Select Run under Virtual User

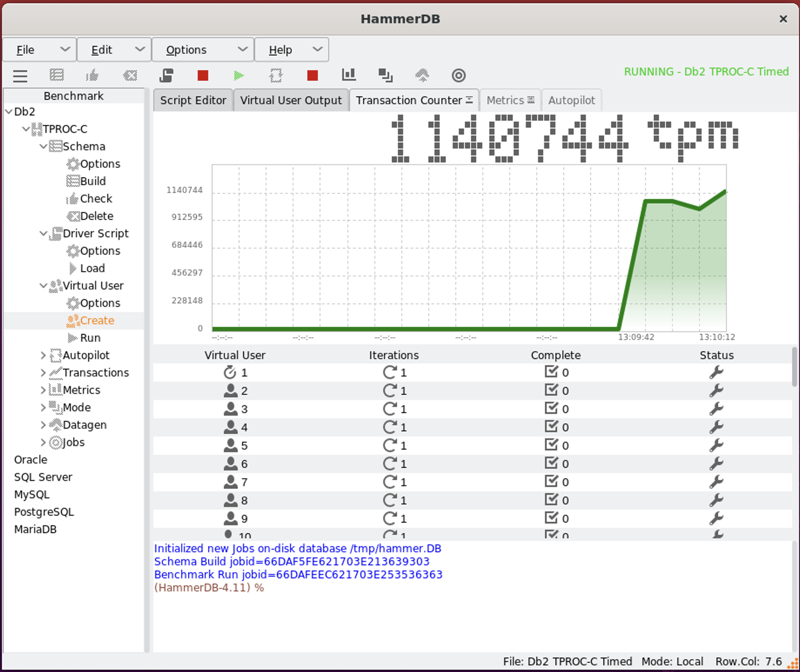tap(90, 338)
